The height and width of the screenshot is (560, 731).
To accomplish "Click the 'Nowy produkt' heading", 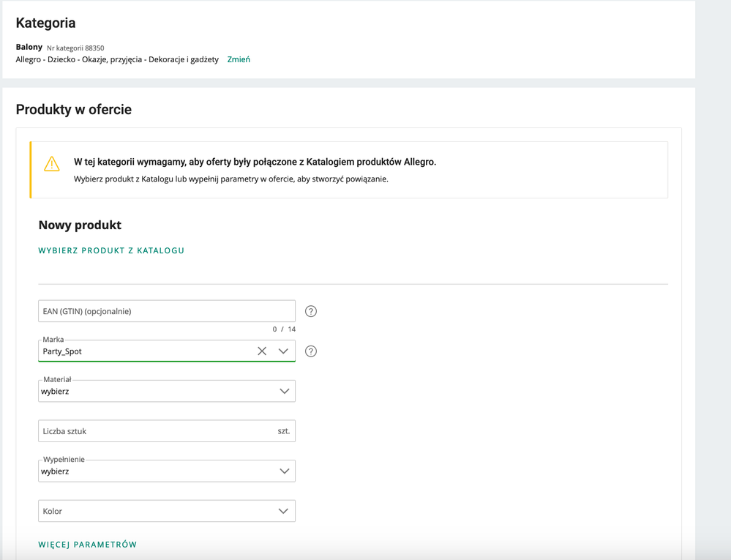I will [x=80, y=225].
